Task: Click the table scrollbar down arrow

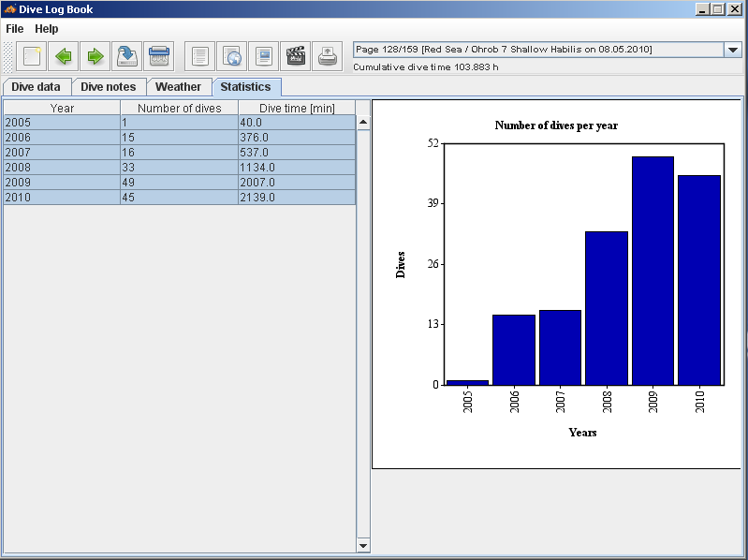Action: click(363, 545)
